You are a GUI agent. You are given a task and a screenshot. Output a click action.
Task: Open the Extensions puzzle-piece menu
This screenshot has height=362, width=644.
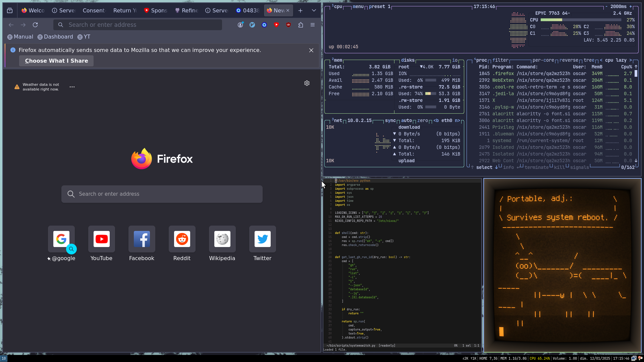click(301, 25)
